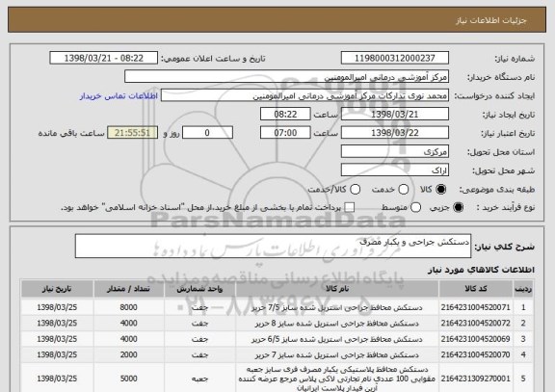Viewport: 555px width, 392px height.
Task: Toggle the اسناد خزانه اسلامی payment checkbox
Action: 350,208
